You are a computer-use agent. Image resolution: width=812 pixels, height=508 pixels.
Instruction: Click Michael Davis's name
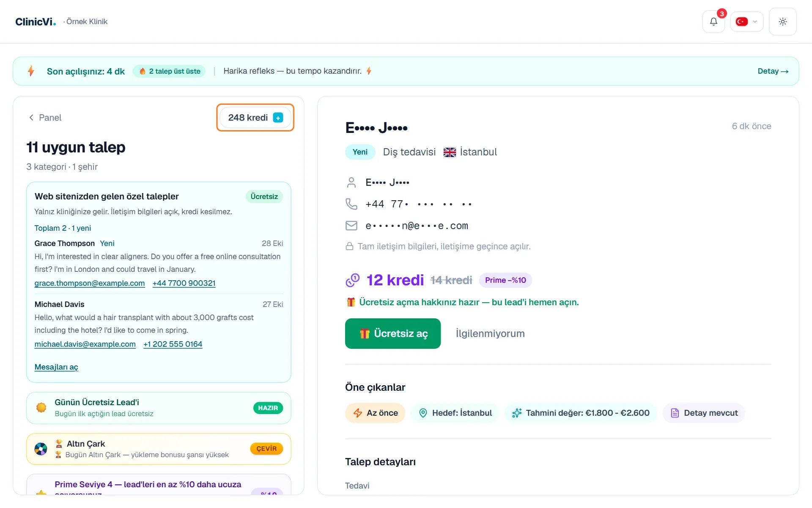click(x=60, y=304)
